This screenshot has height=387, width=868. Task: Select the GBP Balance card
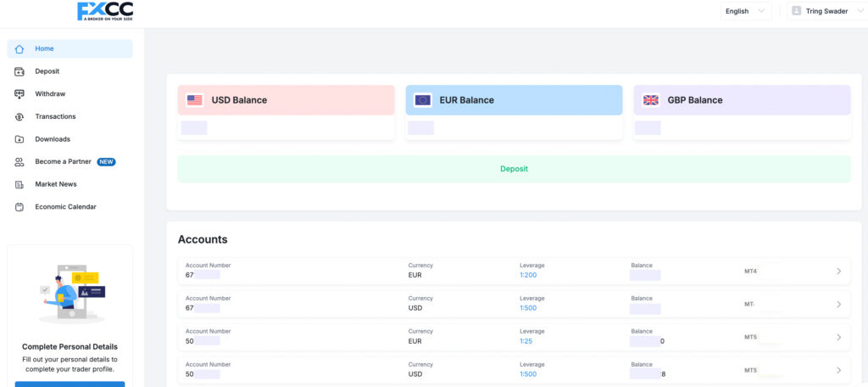tap(742, 100)
